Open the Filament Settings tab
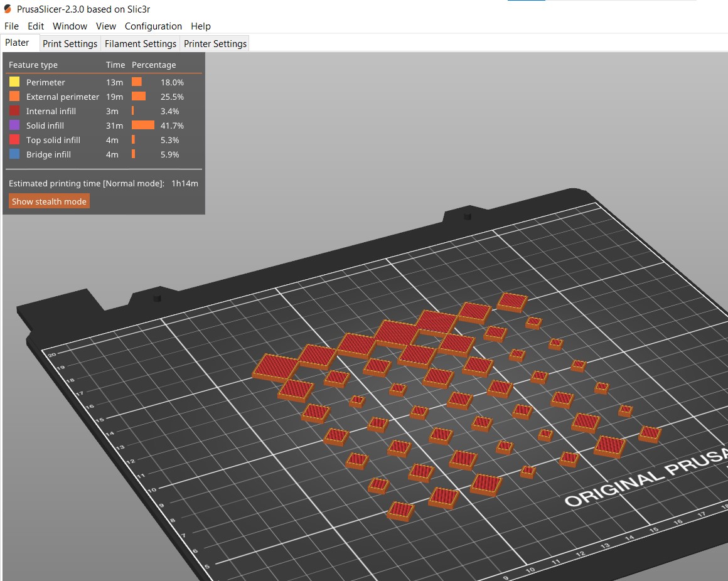 tap(140, 44)
